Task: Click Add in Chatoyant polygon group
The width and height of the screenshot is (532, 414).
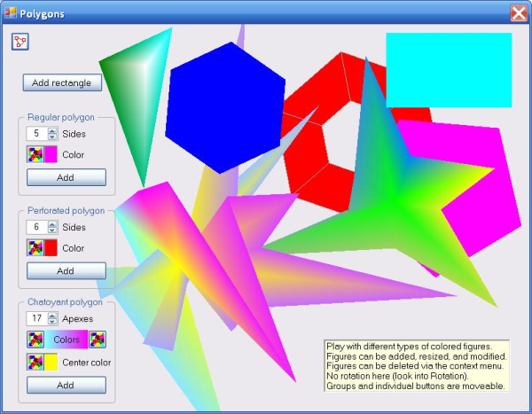Action: point(66,385)
